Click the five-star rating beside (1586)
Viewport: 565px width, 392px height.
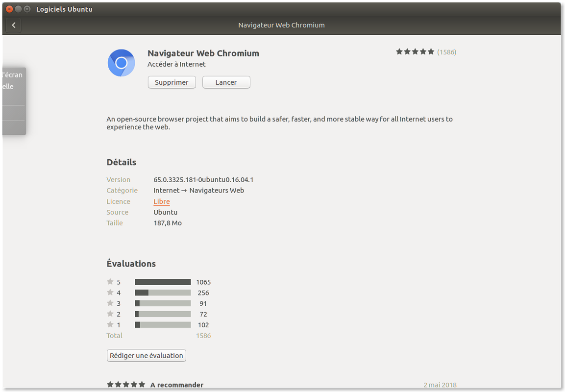click(x=415, y=52)
